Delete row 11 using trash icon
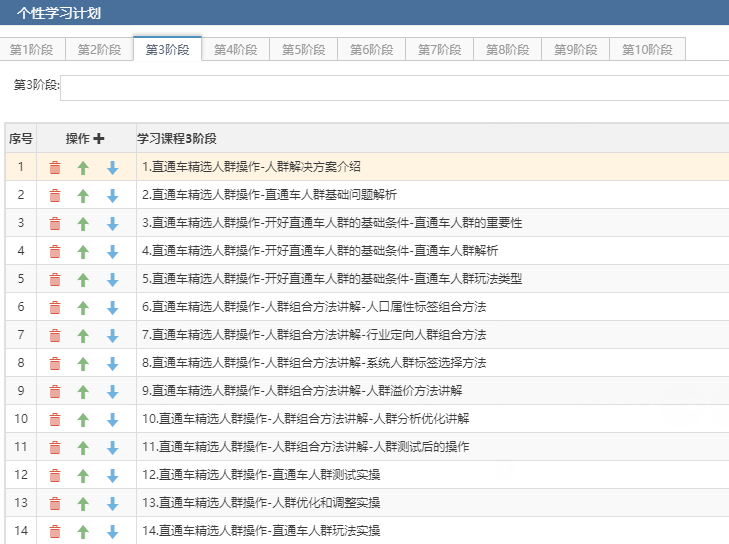This screenshot has width=729, height=544. coord(55,448)
